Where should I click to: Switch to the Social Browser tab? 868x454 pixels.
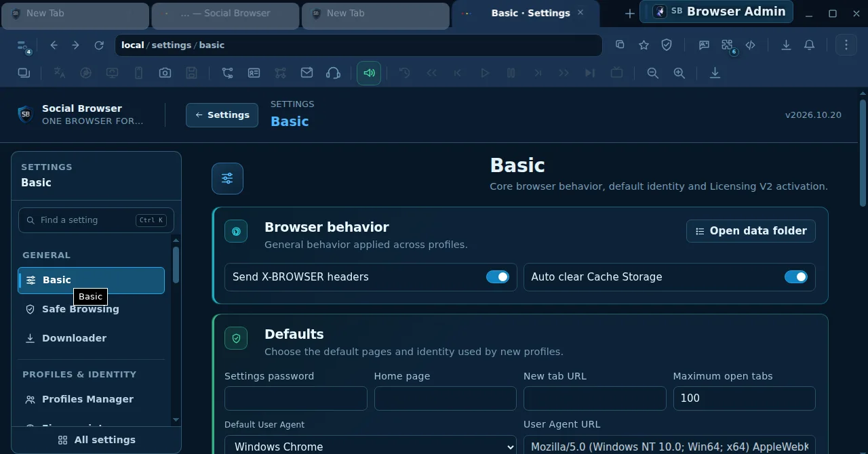(x=225, y=16)
